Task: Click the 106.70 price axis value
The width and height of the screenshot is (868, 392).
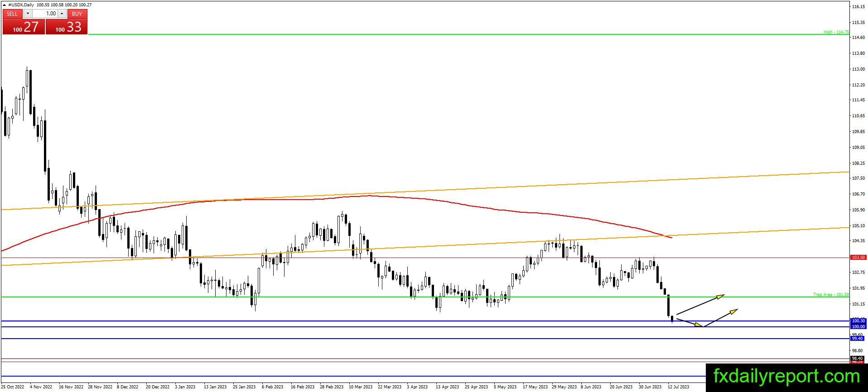Action: click(x=858, y=194)
